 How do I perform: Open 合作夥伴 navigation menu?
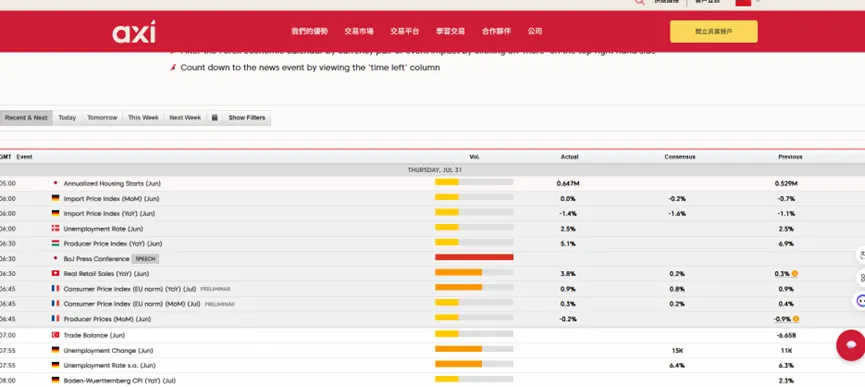[496, 31]
